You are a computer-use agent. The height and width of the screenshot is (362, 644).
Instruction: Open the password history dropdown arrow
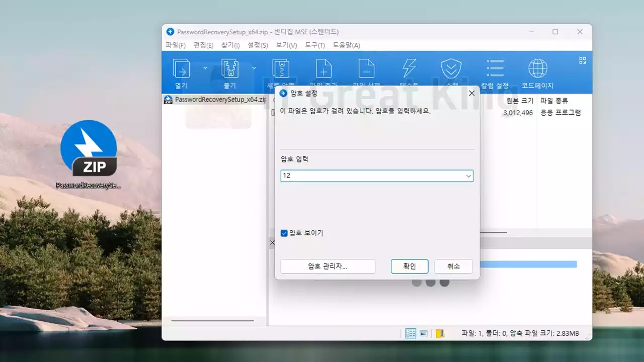pyautogui.click(x=468, y=176)
